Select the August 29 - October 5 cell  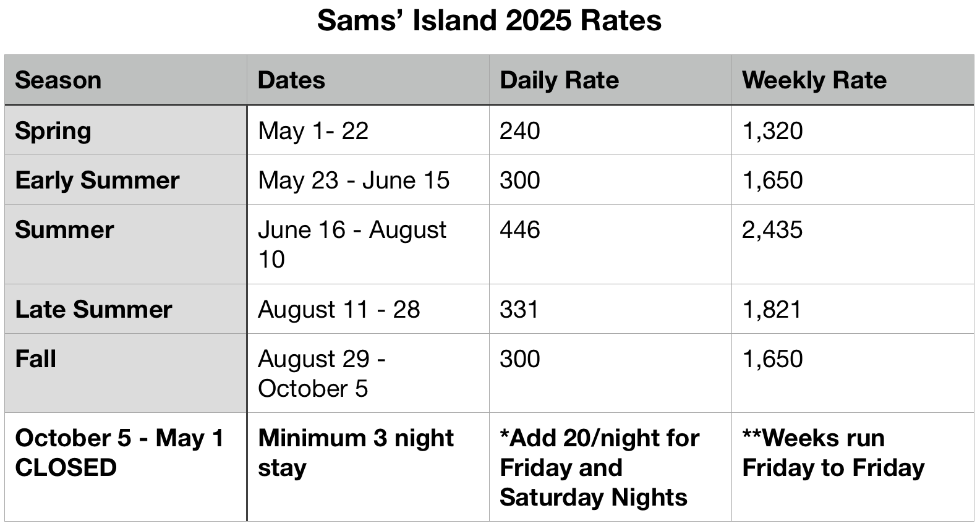coord(368,373)
